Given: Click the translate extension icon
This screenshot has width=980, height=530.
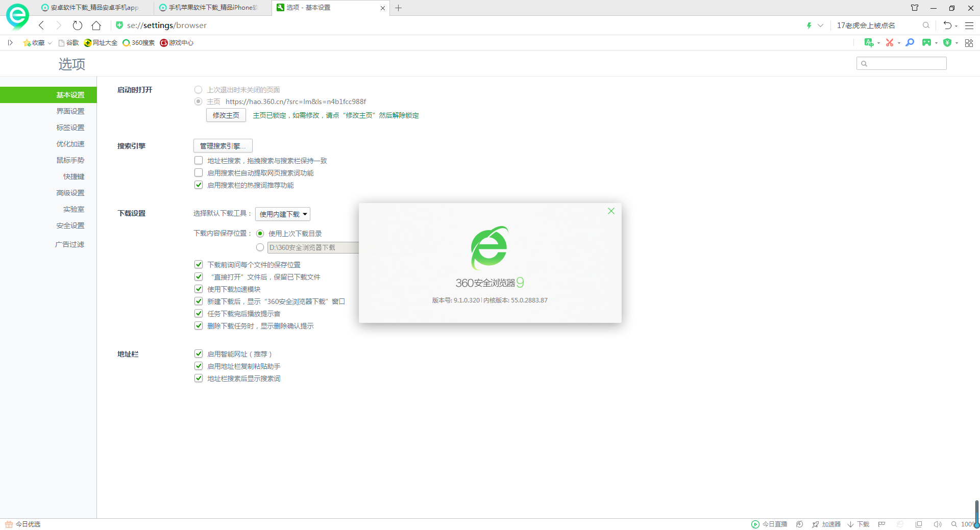Looking at the screenshot, I should (x=869, y=43).
